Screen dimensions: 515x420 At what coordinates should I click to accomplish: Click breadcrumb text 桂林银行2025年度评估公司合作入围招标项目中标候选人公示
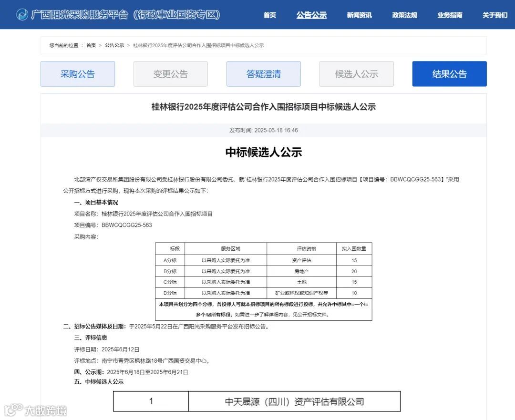tap(198, 45)
